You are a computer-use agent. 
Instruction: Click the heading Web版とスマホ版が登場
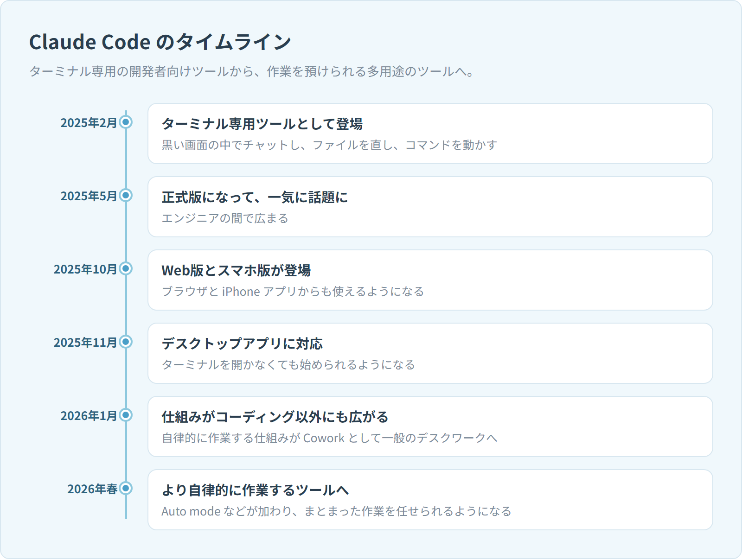point(236,270)
